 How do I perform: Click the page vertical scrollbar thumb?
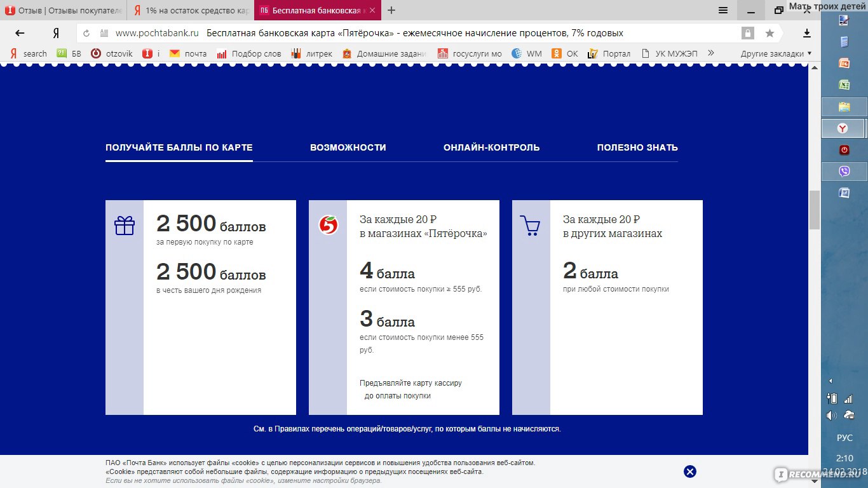click(815, 210)
